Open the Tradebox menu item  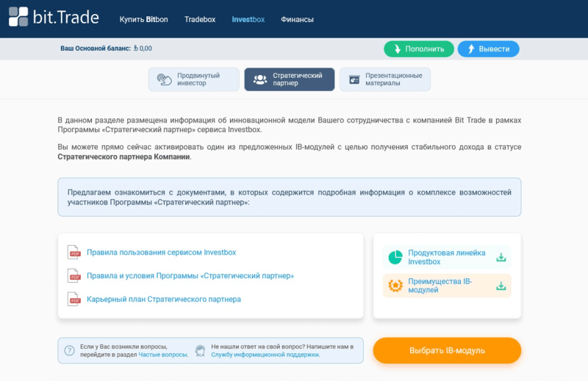200,20
